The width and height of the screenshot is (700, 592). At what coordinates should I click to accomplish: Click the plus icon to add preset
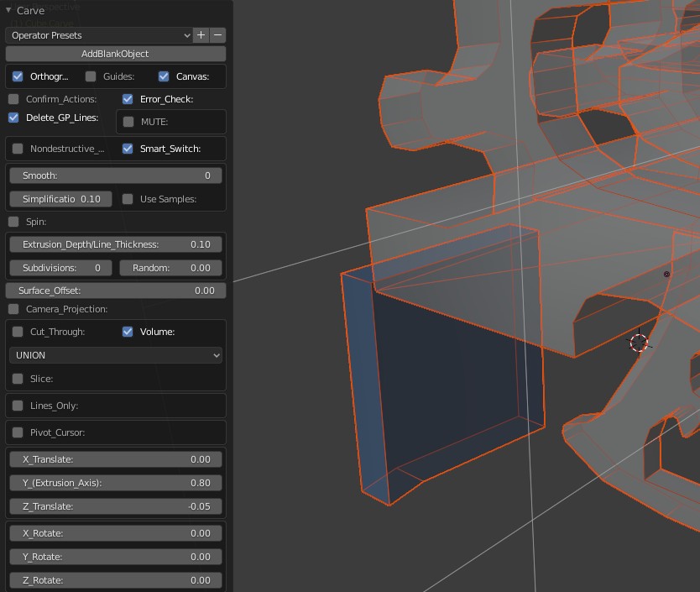point(201,35)
